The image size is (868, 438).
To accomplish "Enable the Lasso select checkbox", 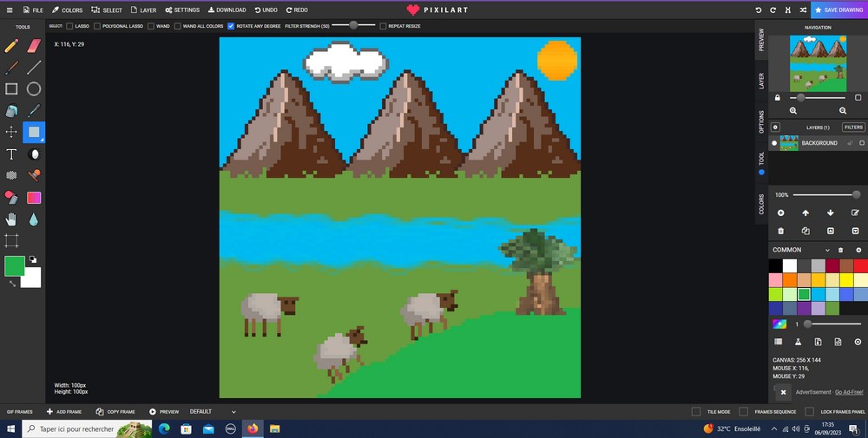I will coord(70,26).
